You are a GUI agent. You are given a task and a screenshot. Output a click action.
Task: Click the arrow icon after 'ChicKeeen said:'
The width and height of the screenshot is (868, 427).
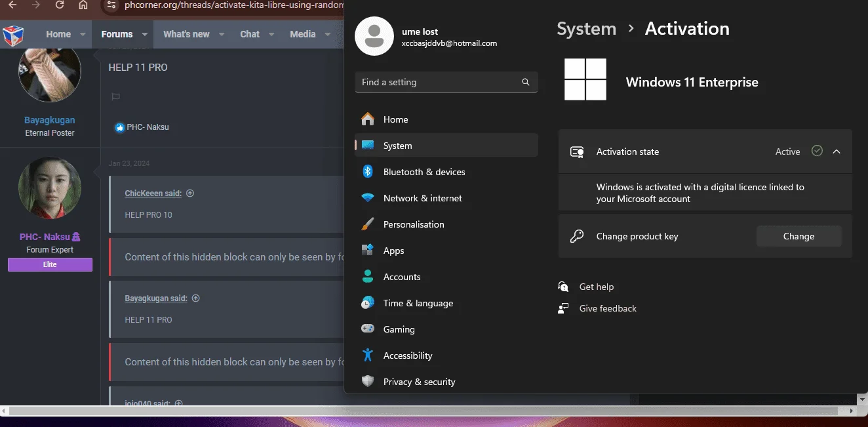190,193
